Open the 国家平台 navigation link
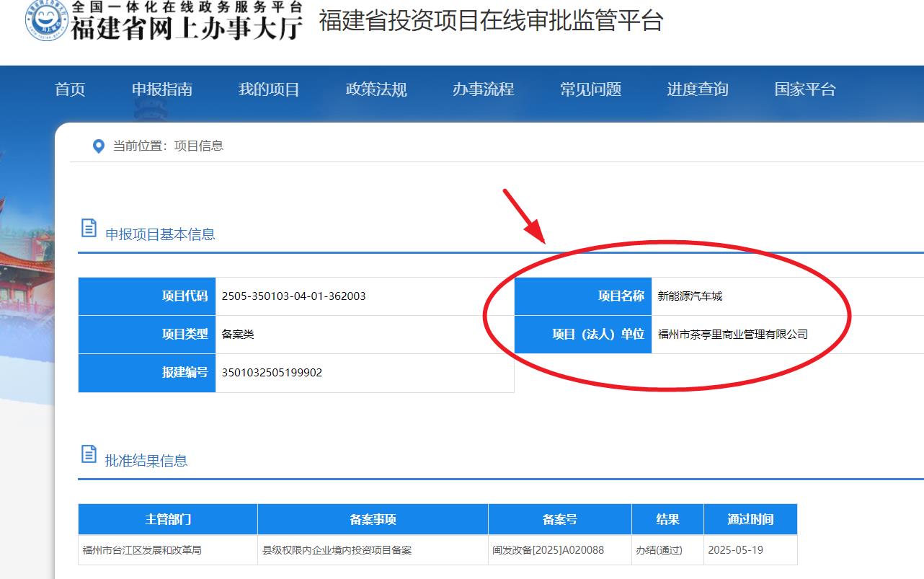Image resolution: width=924 pixels, height=579 pixels. [805, 89]
